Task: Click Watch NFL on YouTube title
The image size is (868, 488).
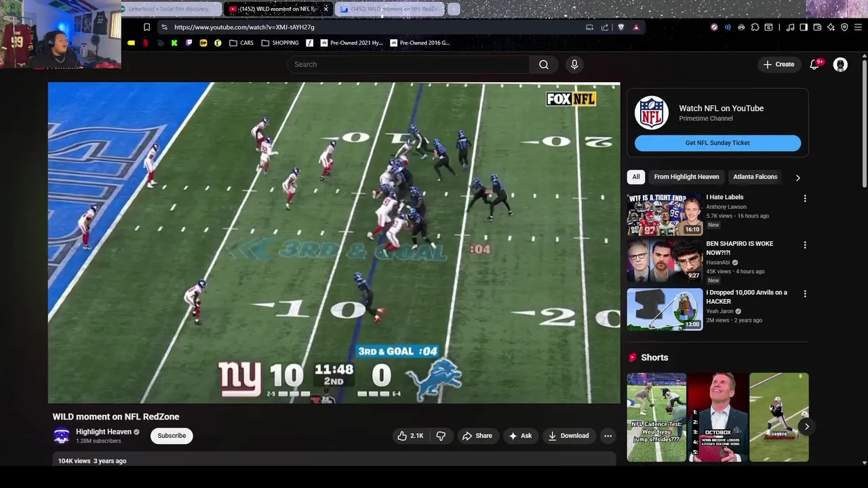Action: point(721,108)
